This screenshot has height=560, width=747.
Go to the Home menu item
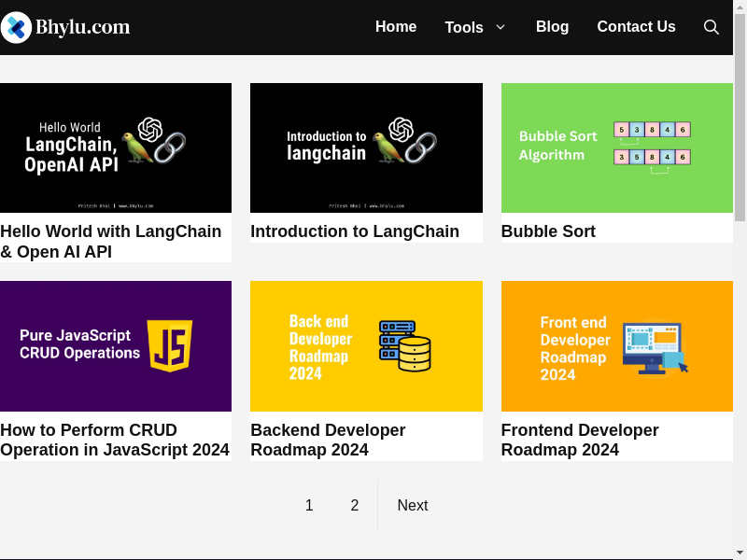pos(396,27)
